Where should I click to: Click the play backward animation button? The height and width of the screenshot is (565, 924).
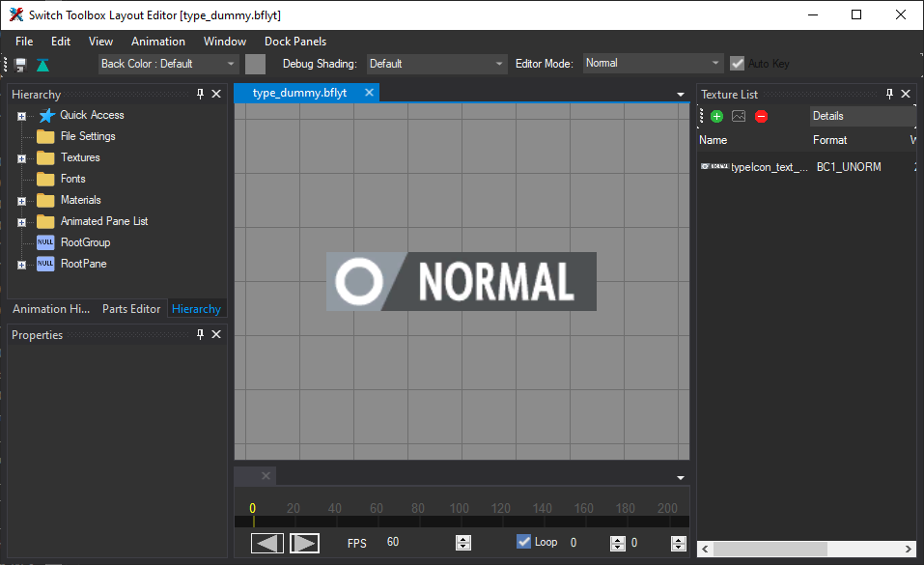click(267, 543)
